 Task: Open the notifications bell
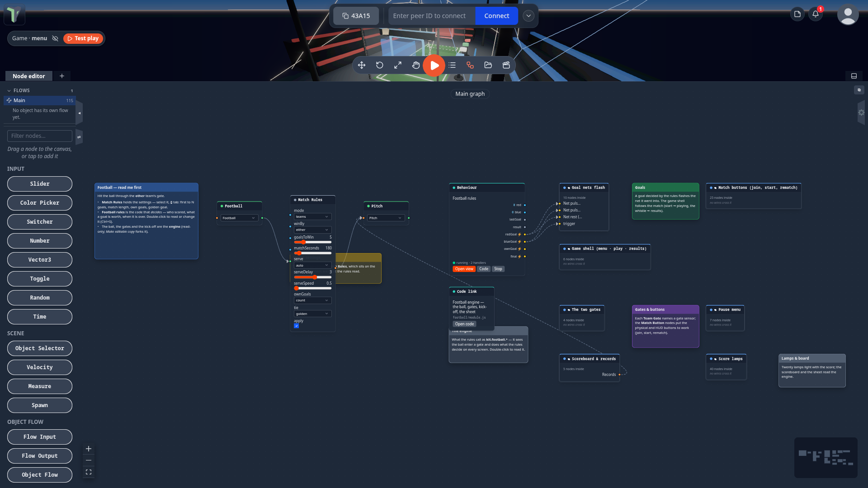click(x=816, y=14)
